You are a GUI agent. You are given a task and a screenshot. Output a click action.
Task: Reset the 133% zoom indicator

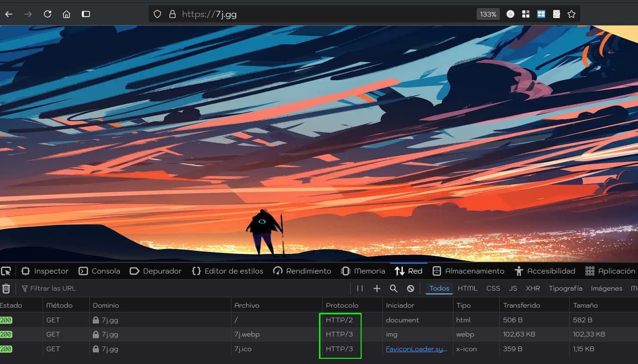click(x=488, y=14)
